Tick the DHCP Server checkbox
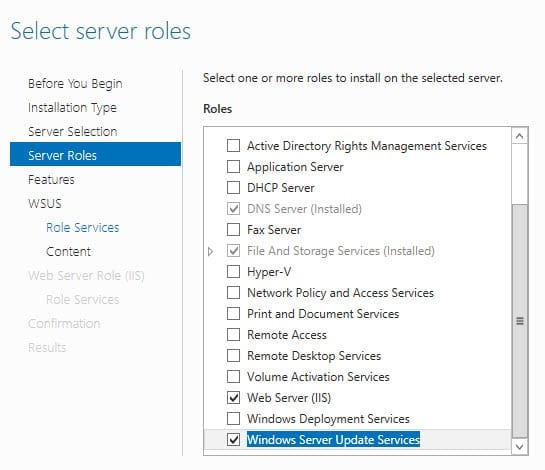This screenshot has height=470, width=545. tap(233, 187)
